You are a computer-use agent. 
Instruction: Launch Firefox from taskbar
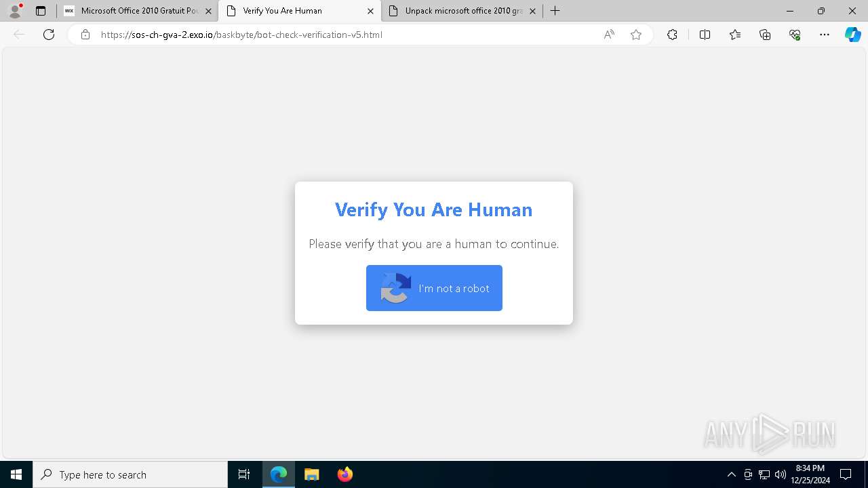345,474
